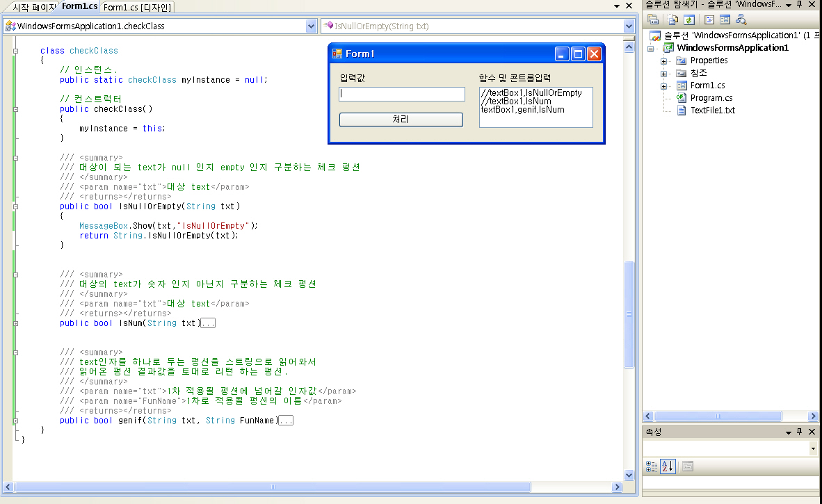
Task: Open the IsNullOrEmpty members dropdown
Action: tap(629, 26)
